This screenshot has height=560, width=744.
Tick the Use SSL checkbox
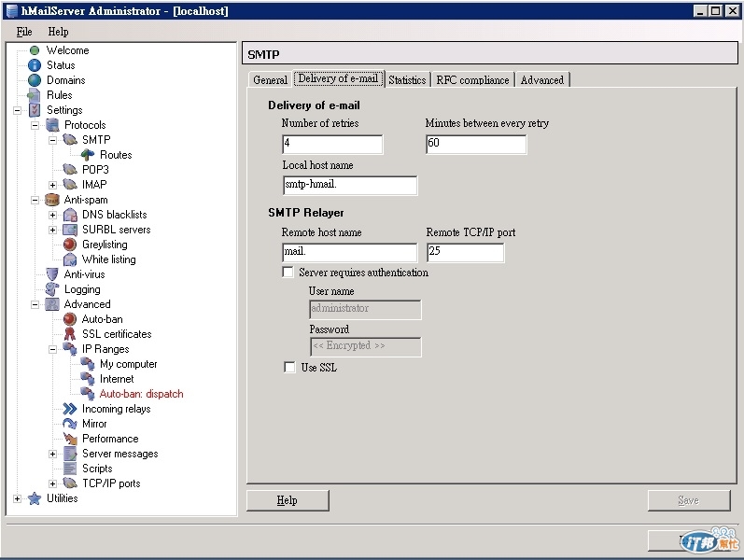pyautogui.click(x=289, y=368)
